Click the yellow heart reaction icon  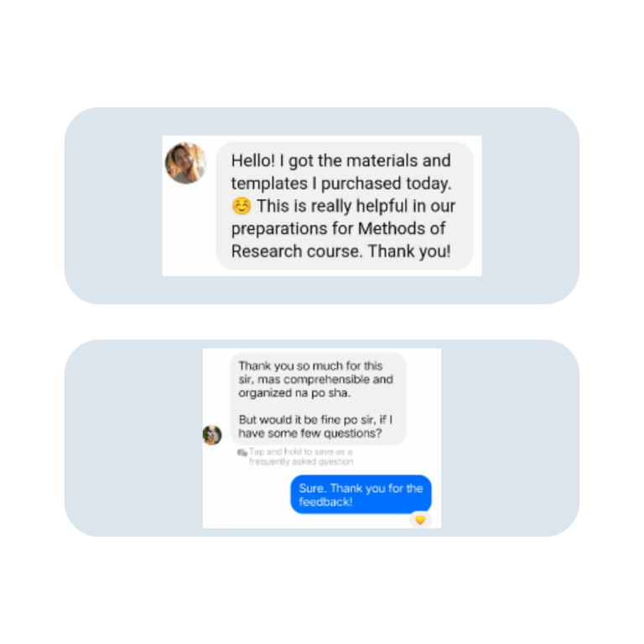(x=420, y=520)
